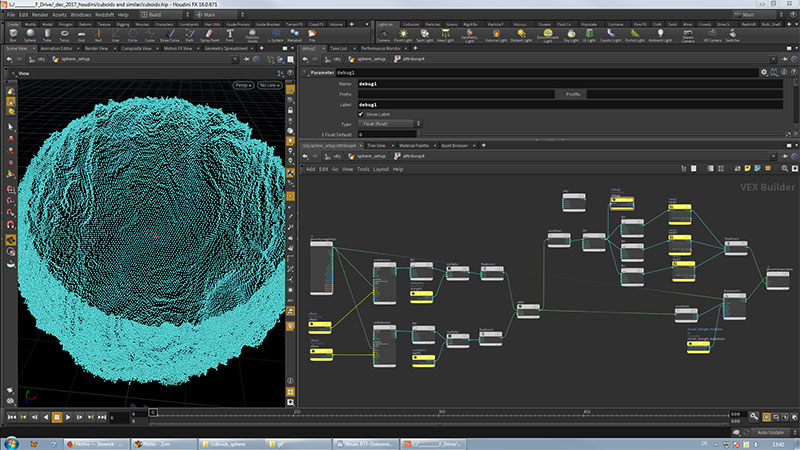Select the Draw Curve shelf tool
Viewport: 800px width, 450px height.
[170, 35]
